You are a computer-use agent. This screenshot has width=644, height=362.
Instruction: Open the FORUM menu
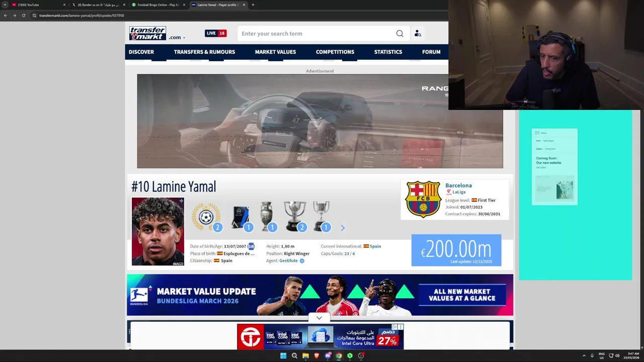coord(431,52)
